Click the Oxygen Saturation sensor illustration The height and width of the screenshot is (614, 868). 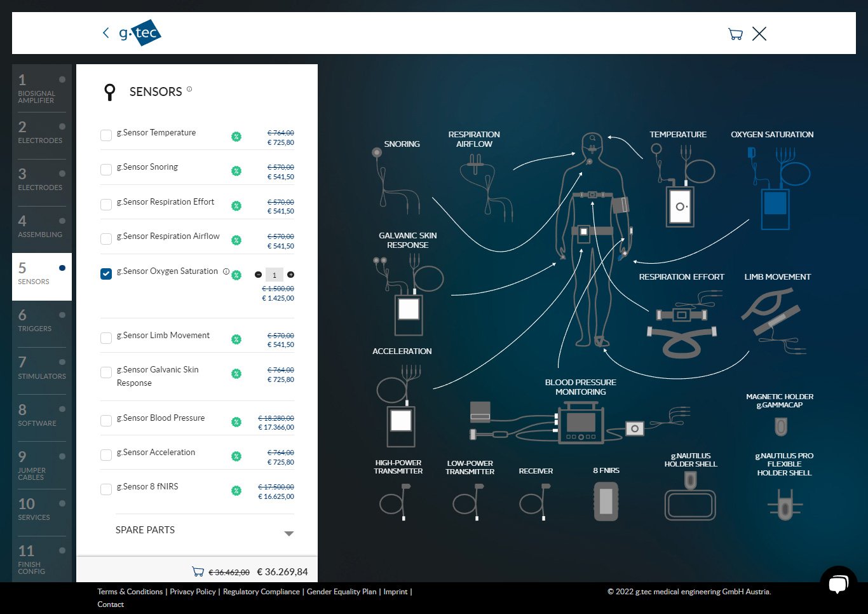point(776,188)
